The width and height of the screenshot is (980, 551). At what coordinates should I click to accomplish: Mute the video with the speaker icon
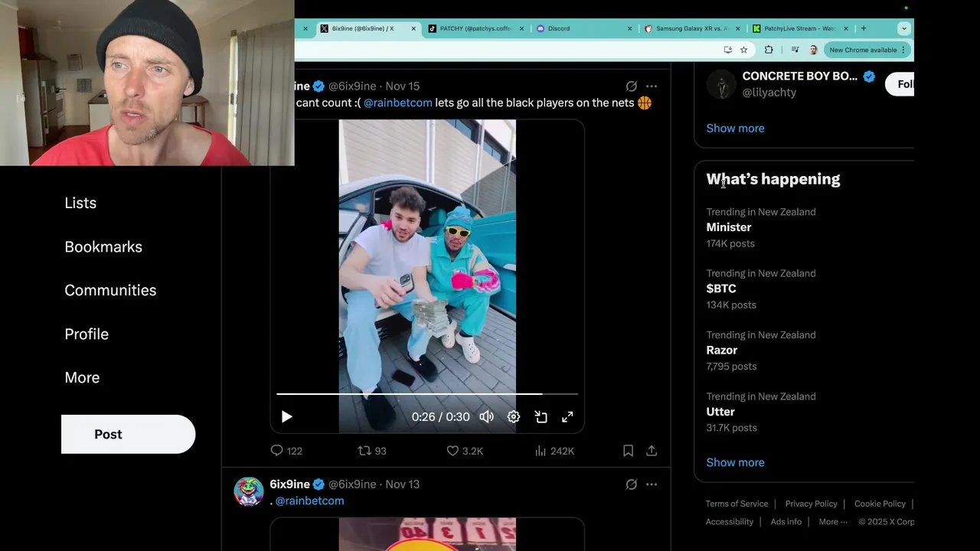click(x=486, y=416)
